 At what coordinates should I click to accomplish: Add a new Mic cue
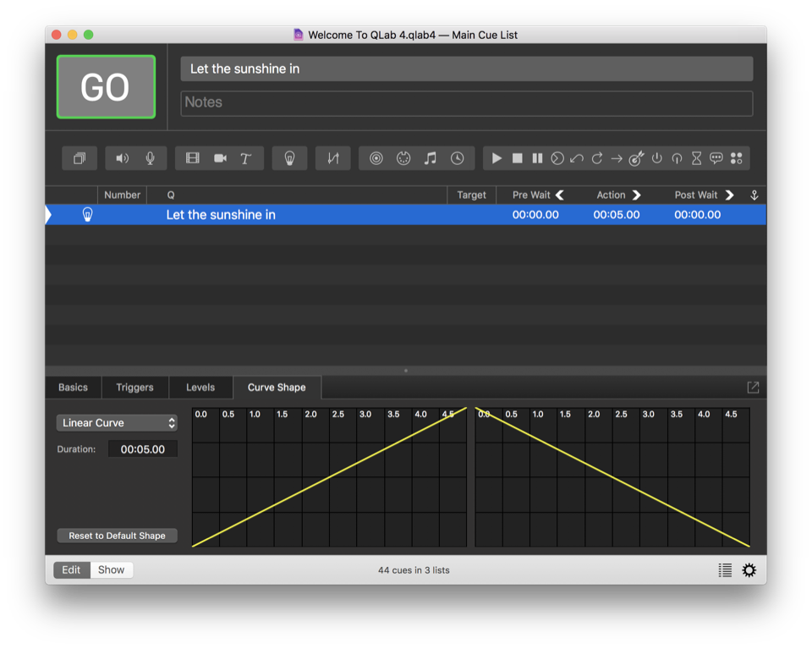click(x=150, y=158)
